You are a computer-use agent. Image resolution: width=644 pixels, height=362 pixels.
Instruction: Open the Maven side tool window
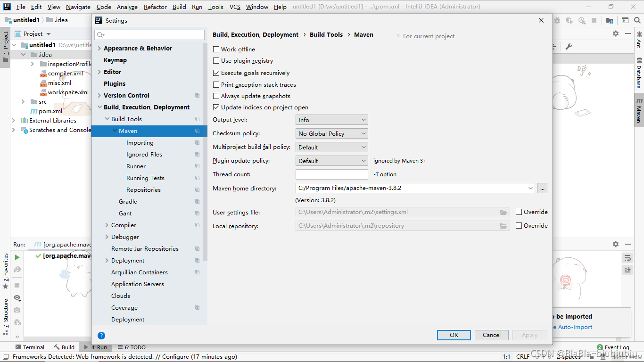(x=639, y=111)
